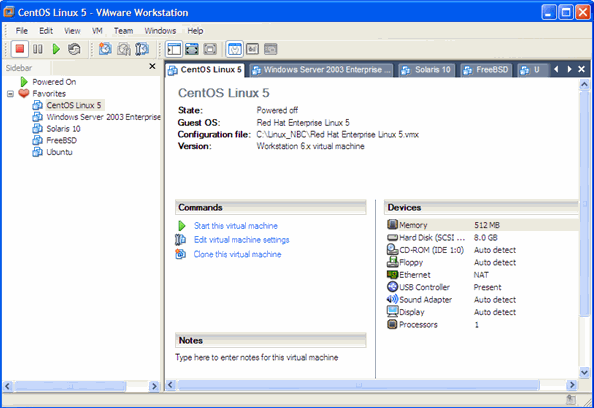Click the wrench icon beside Edit settings
Screen dimensions: 594x408
coord(181,240)
